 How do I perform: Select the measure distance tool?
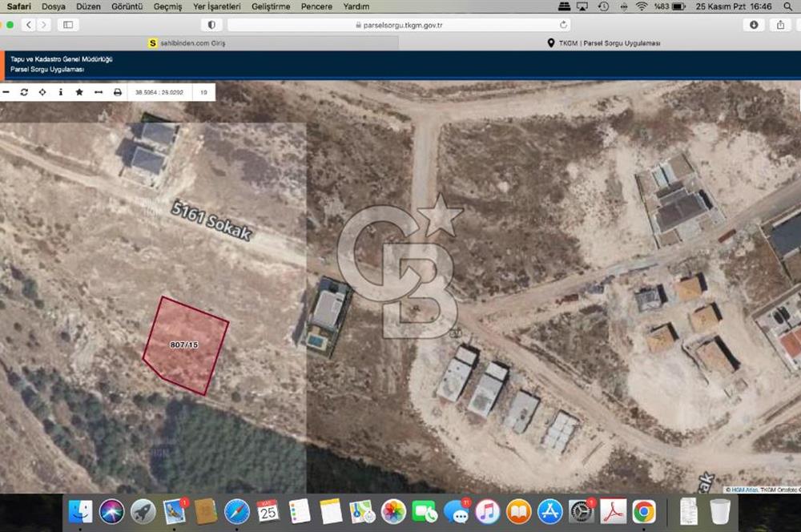point(99,92)
